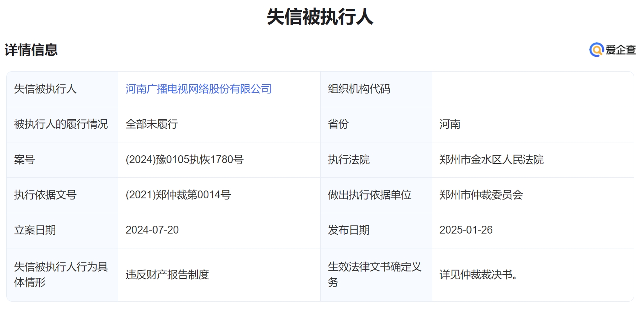Image resolution: width=644 pixels, height=311 pixels.
Task: Select the 全部未履行 value
Action: (x=152, y=124)
